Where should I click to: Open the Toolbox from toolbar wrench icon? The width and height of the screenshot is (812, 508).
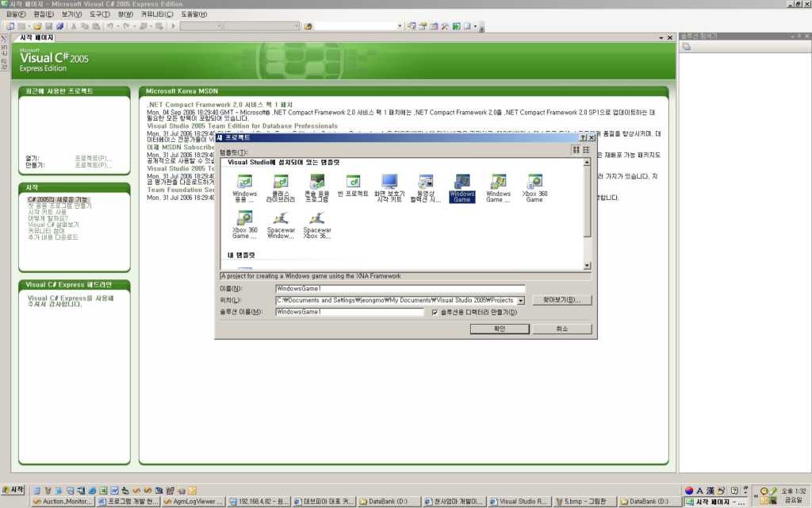[445, 26]
